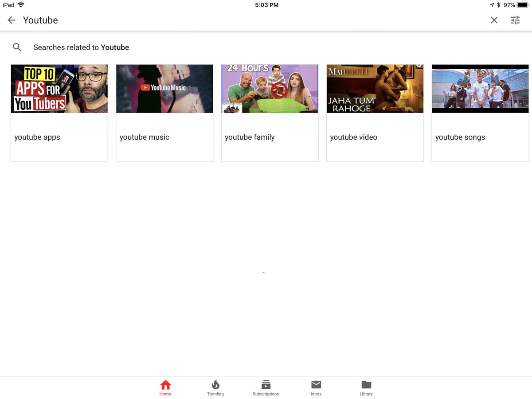Tap the 97% battery percentage text
This screenshot has height=399, width=532.
[x=509, y=5]
